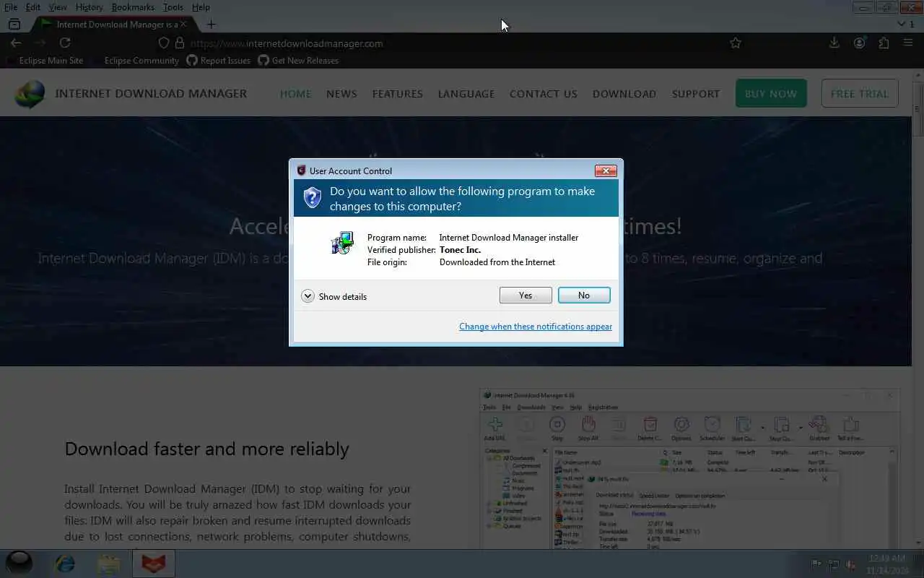
Task: Open the Report Issues bookmark
Action: coord(219,61)
